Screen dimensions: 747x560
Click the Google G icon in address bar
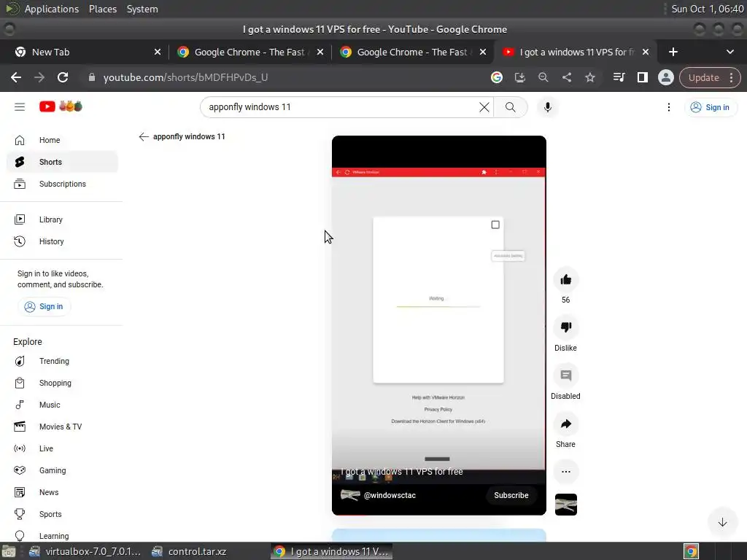[x=496, y=77]
